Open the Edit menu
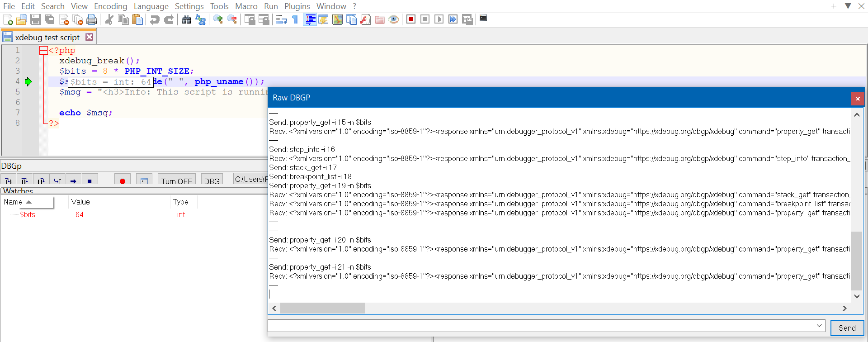 tap(28, 6)
